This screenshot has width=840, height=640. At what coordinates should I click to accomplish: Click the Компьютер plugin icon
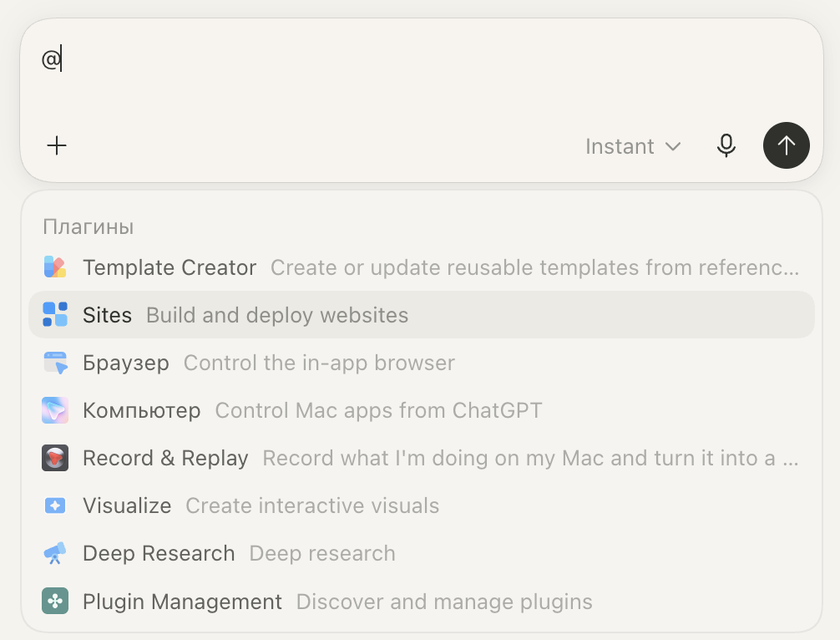[x=54, y=410]
